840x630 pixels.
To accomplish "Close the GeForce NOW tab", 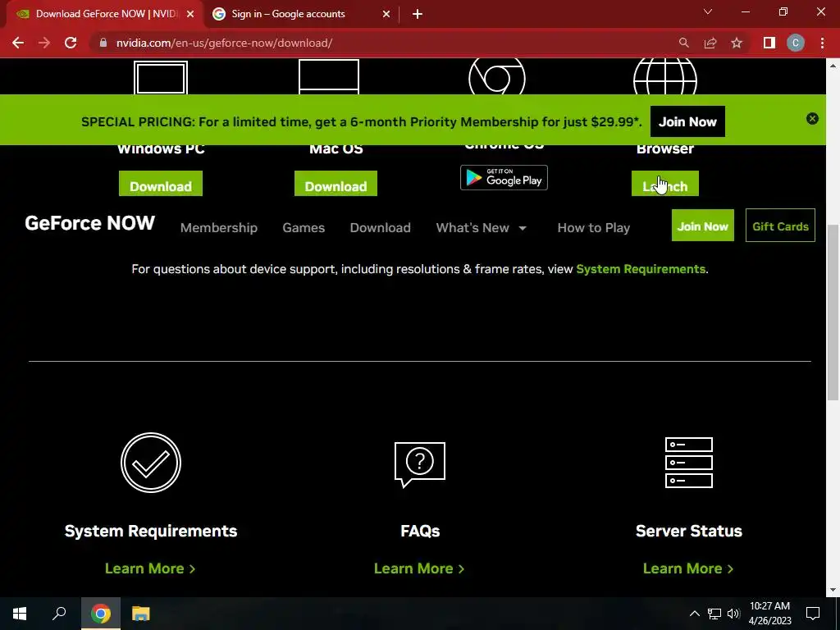I will (190, 15).
